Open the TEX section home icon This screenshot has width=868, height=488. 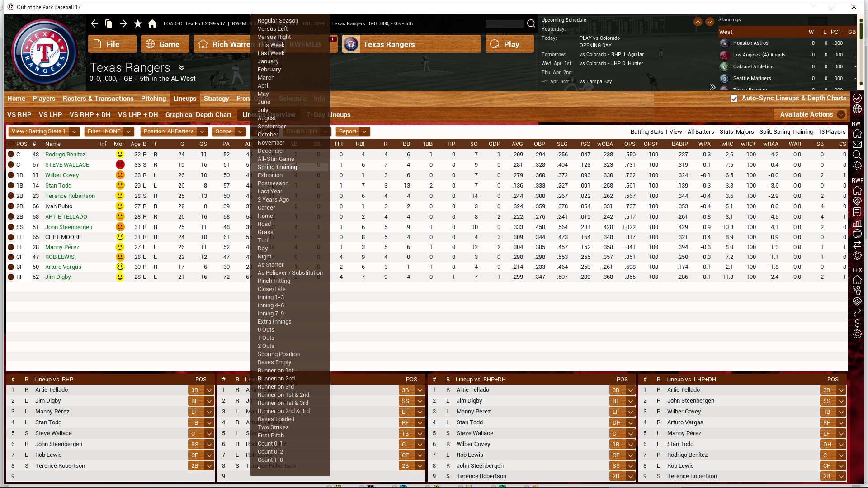coord(857,280)
